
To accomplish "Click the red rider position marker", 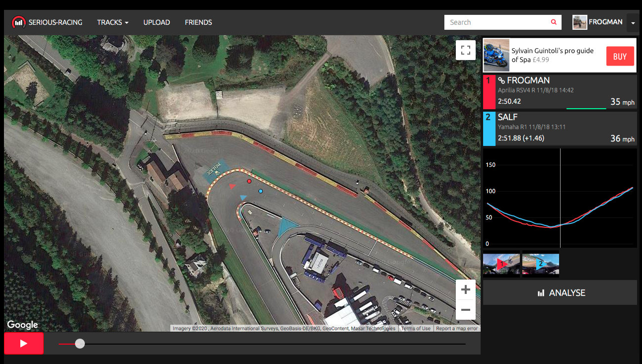I will tap(249, 181).
